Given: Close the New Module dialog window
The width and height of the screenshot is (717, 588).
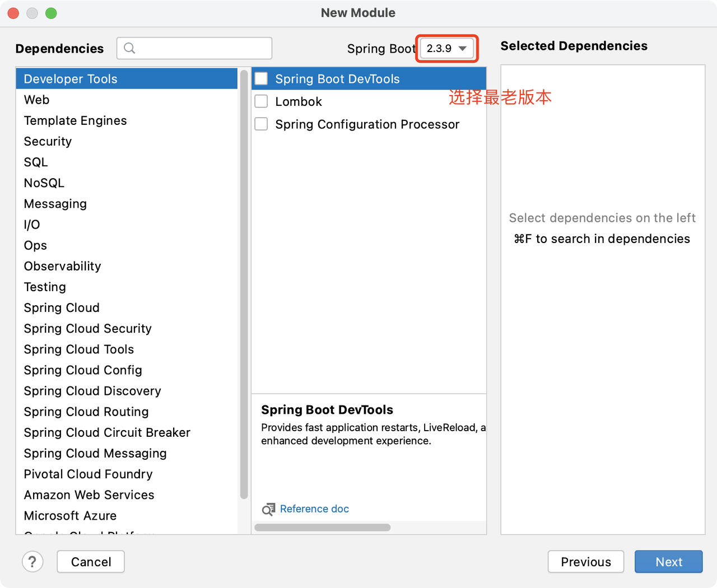Looking at the screenshot, I should (x=13, y=13).
